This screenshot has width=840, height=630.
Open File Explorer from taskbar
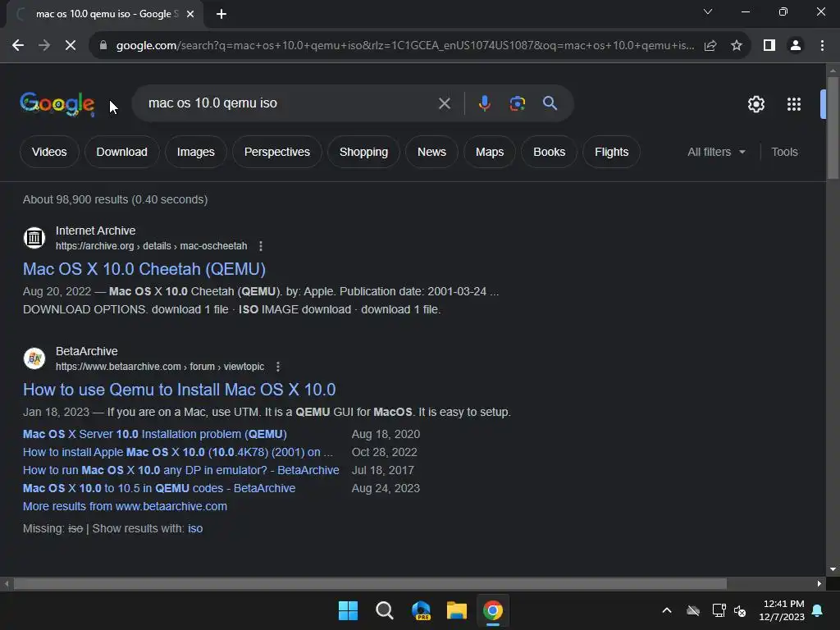[x=457, y=610]
